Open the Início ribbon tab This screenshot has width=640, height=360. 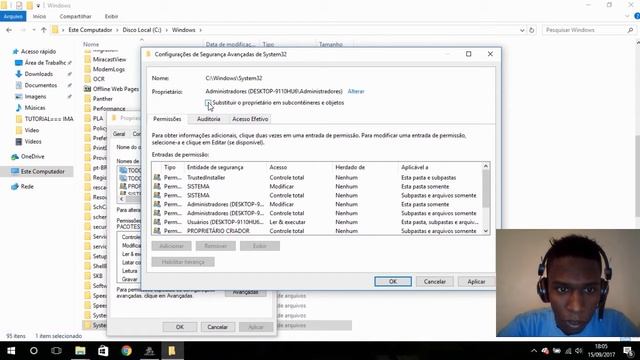pyautogui.click(x=39, y=16)
